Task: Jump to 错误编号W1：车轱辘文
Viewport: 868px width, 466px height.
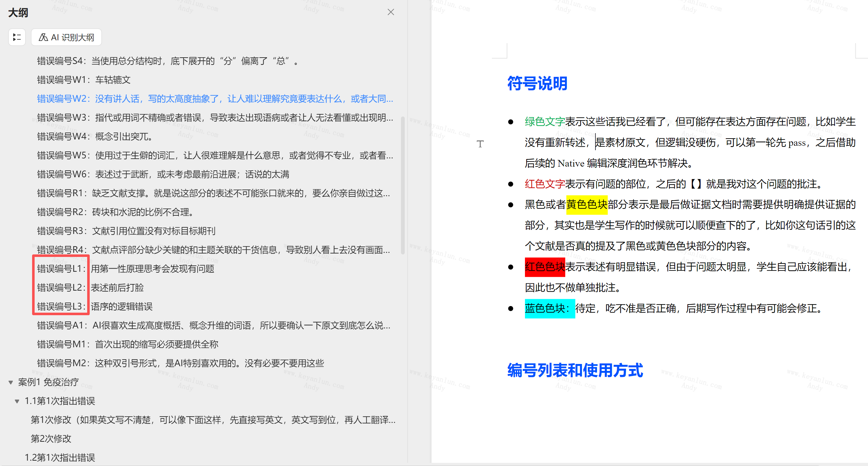Action: pyautogui.click(x=84, y=80)
